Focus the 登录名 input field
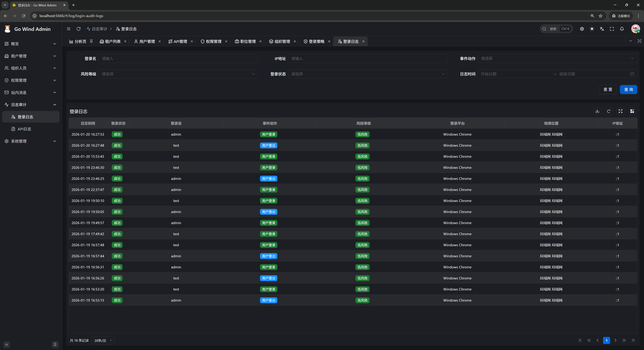Screen dimensions: 644x350 click(x=178, y=59)
